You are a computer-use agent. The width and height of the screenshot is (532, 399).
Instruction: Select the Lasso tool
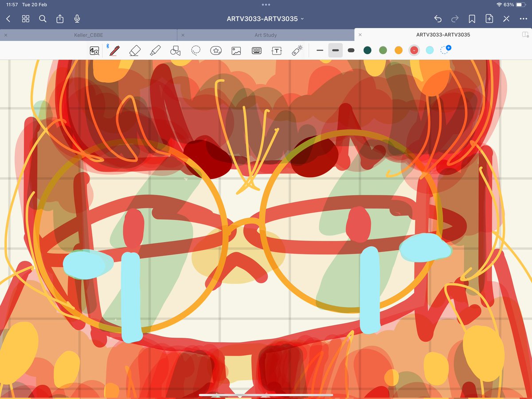pos(196,51)
